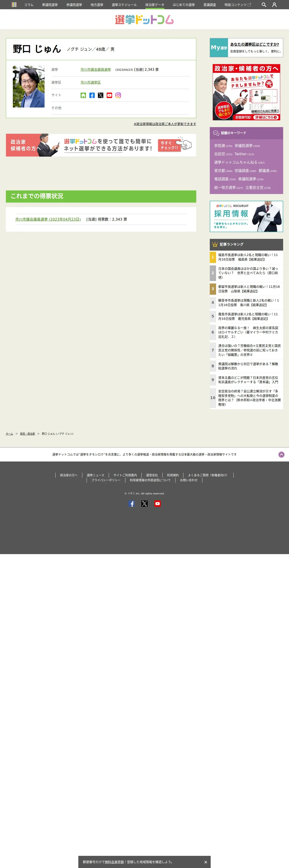Image resolution: width=289 pixels, height=868 pixels.
Task: Click 無料会員登録 link in bottom banner
Action: coord(114,862)
